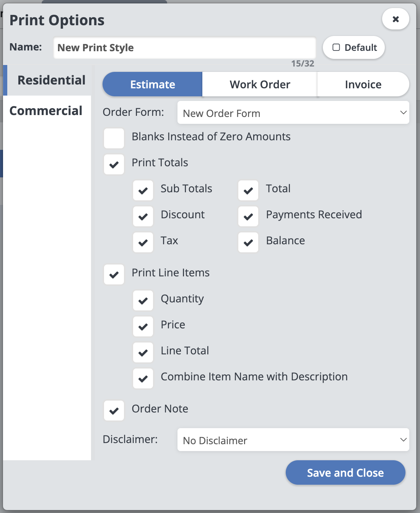Uncheck the Total option
The width and height of the screenshot is (420, 513).
(248, 190)
